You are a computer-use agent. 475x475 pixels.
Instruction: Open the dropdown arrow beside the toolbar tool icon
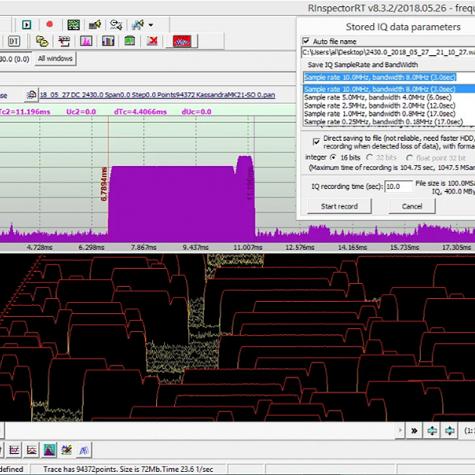[151, 25]
